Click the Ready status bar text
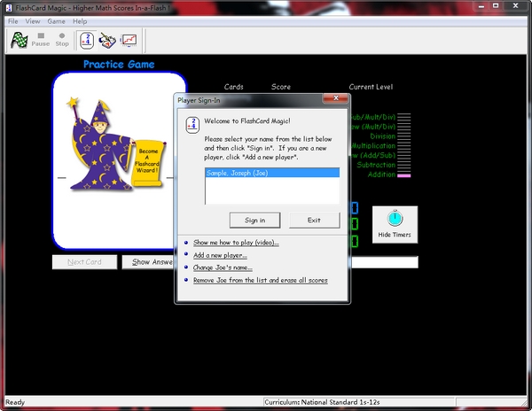The width and height of the screenshot is (532, 411). tap(15, 402)
